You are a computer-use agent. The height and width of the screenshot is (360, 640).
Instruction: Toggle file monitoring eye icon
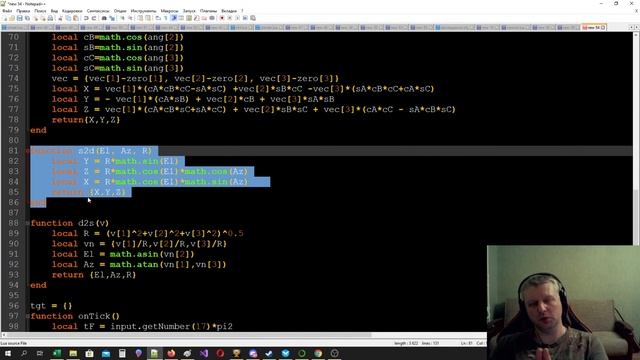click(212, 18)
